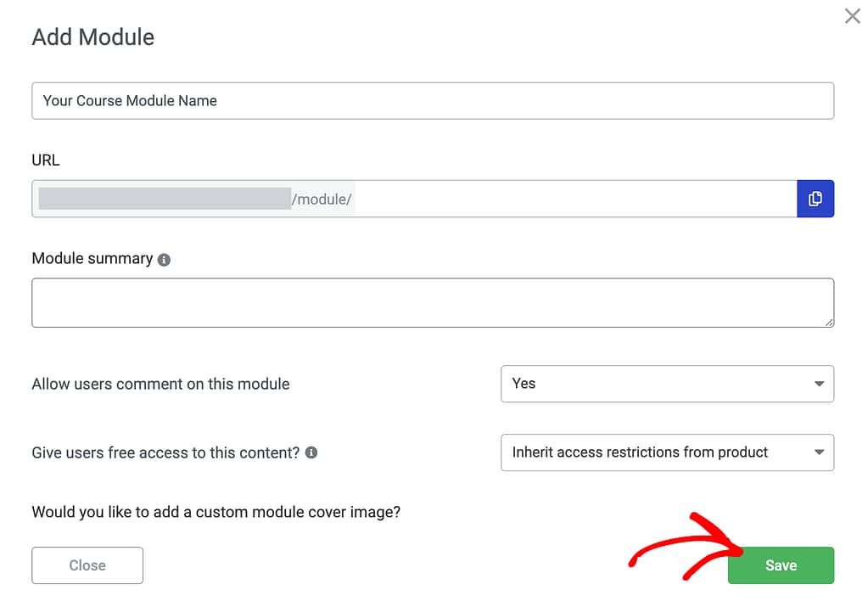This screenshot has width=868, height=607.
Task: Click the greyed-out URL prefix block
Action: pos(165,199)
